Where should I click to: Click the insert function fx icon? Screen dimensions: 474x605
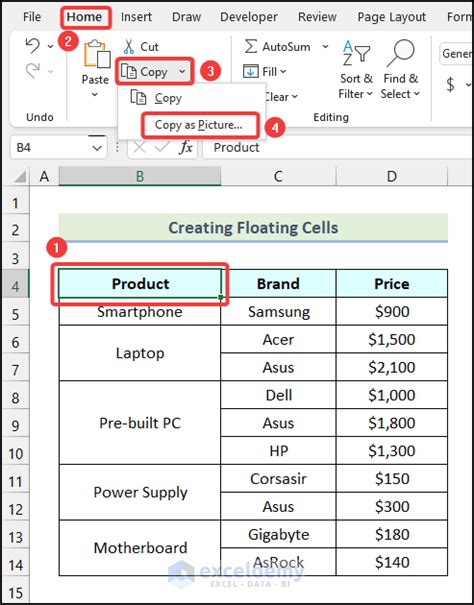point(186,147)
